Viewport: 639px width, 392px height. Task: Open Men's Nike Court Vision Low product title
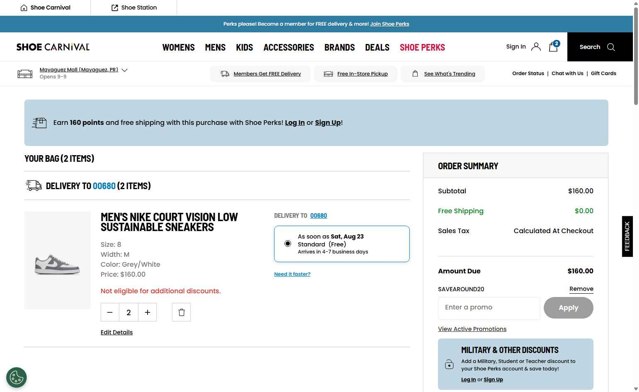(x=169, y=222)
